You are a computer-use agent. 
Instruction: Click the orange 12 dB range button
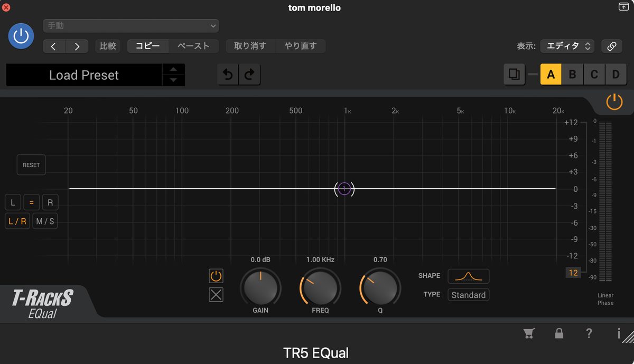coord(573,273)
